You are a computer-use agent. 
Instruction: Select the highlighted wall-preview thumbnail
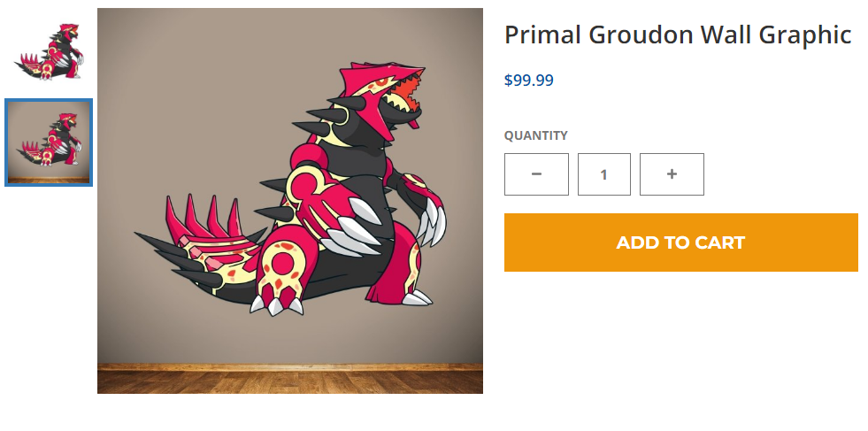(x=49, y=142)
